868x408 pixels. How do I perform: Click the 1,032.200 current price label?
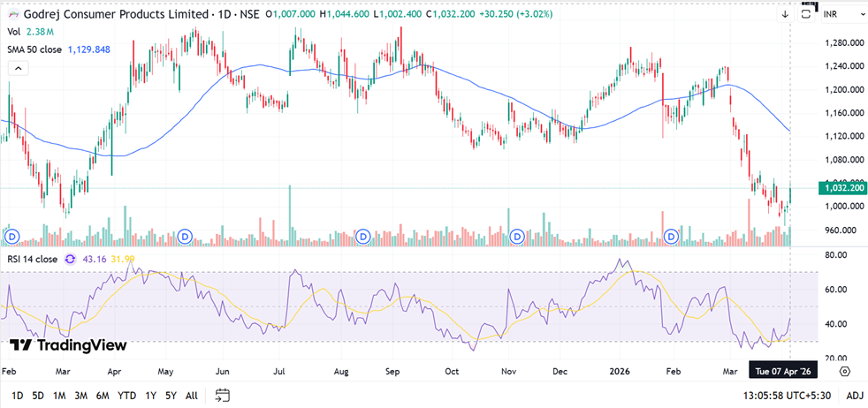pos(841,187)
